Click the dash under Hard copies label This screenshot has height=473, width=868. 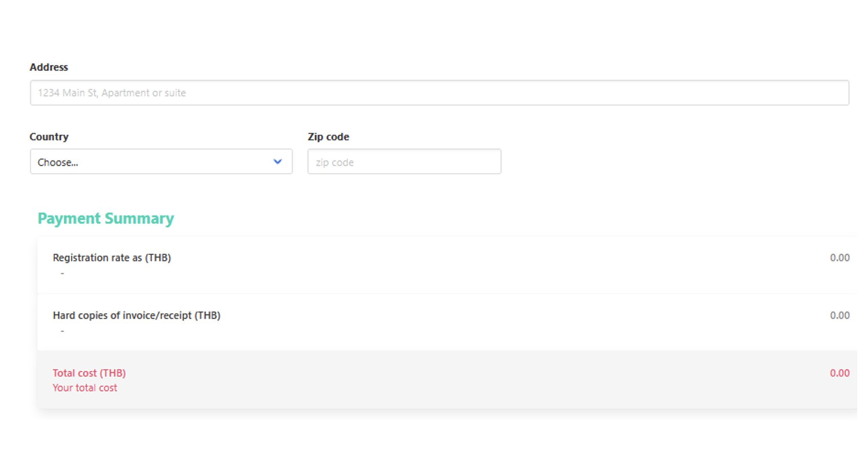tap(62, 331)
